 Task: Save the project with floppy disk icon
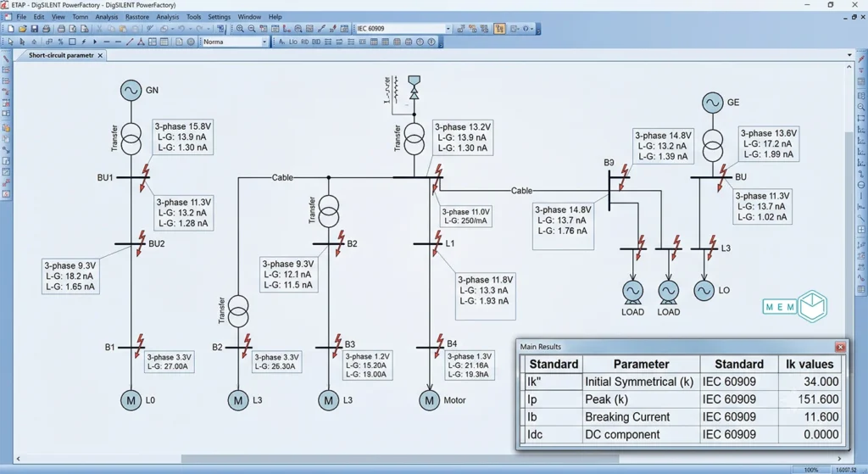tap(34, 29)
